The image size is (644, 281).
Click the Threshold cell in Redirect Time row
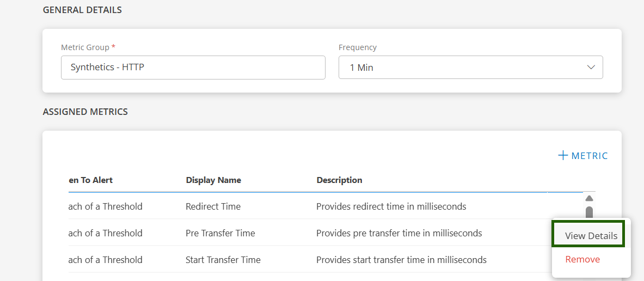point(106,206)
